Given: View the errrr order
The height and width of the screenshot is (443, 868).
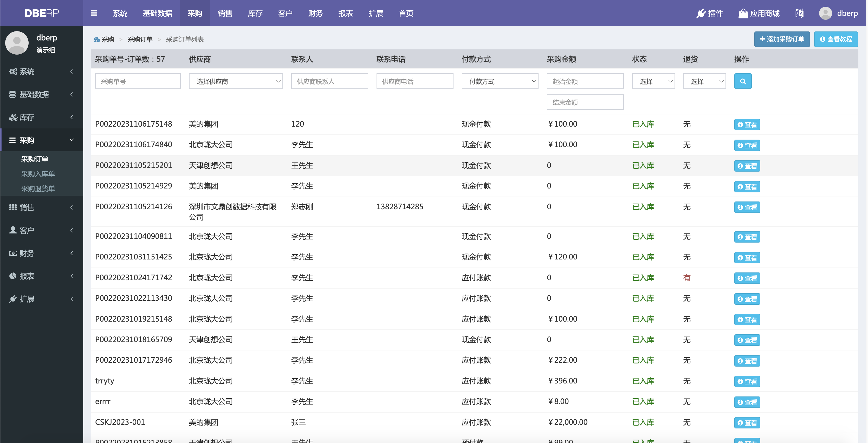Looking at the screenshot, I should pos(747,402).
